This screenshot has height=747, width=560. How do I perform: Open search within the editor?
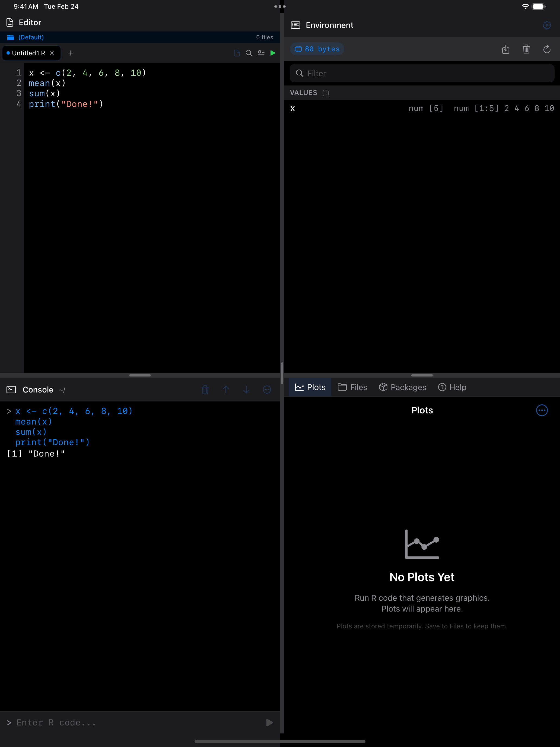point(249,53)
